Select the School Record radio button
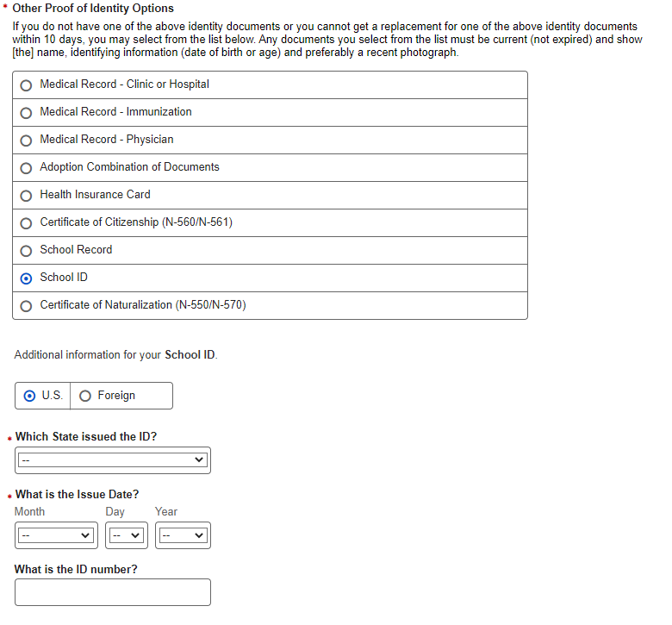672x625 pixels. tap(27, 251)
